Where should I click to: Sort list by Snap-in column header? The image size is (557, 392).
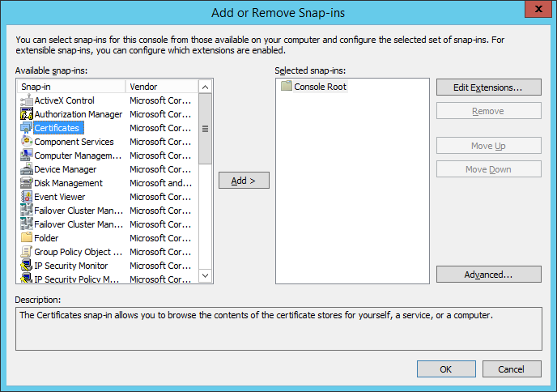click(71, 87)
